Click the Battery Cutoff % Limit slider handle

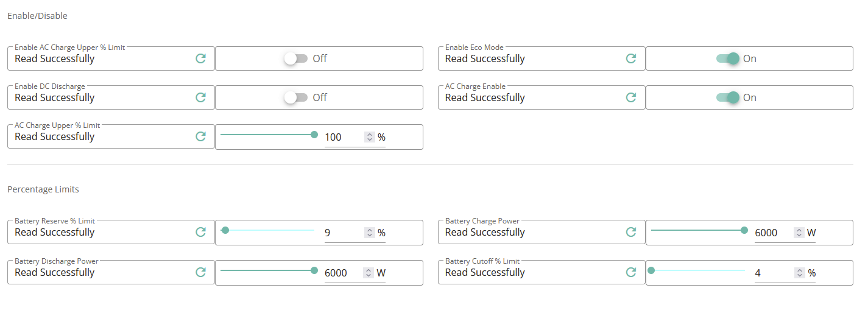[651, 270]
